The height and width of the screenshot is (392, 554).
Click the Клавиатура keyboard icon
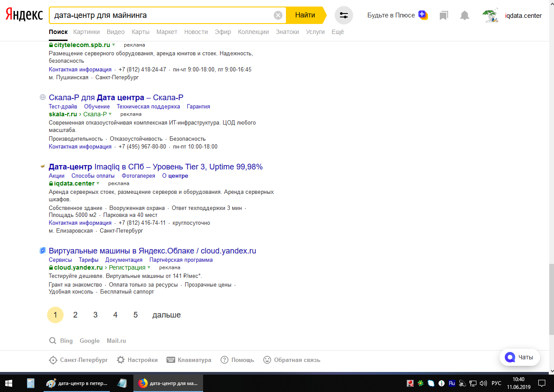coord(171,360)
